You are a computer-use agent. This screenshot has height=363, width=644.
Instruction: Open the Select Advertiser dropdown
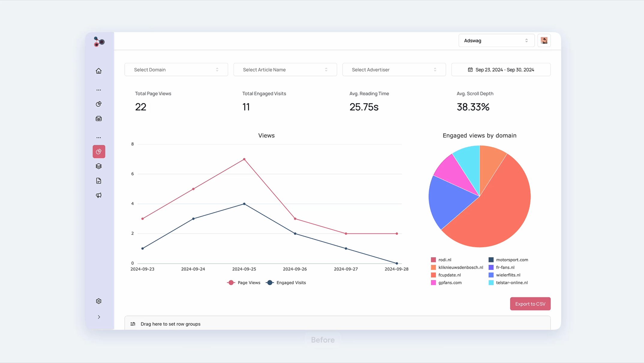(x=394, y=70)
